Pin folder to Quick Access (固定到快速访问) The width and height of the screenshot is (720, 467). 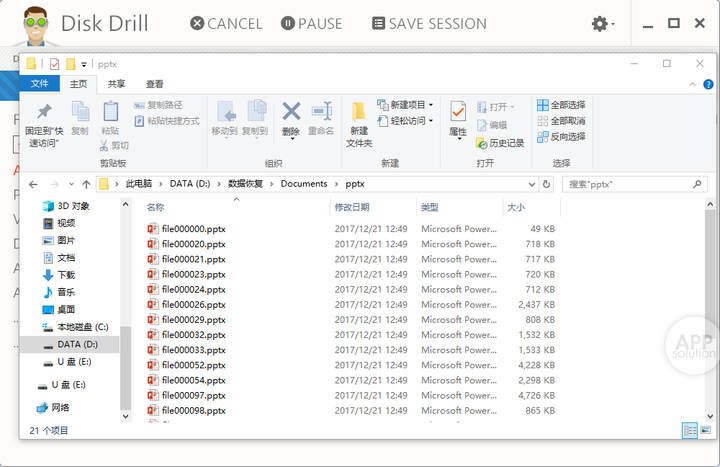click(x=44, y=124)
